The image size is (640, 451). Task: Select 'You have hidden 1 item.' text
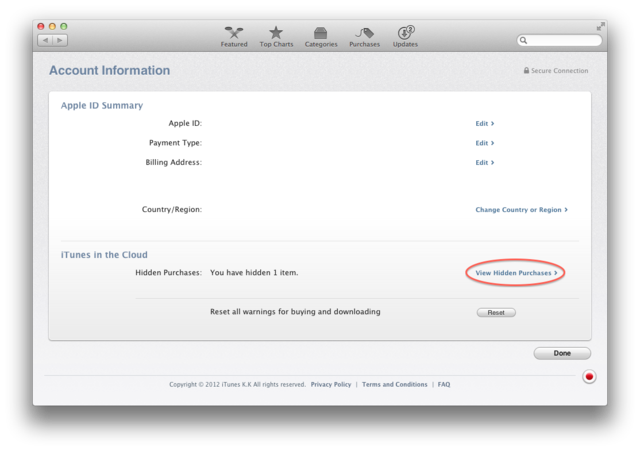[254, 272]
